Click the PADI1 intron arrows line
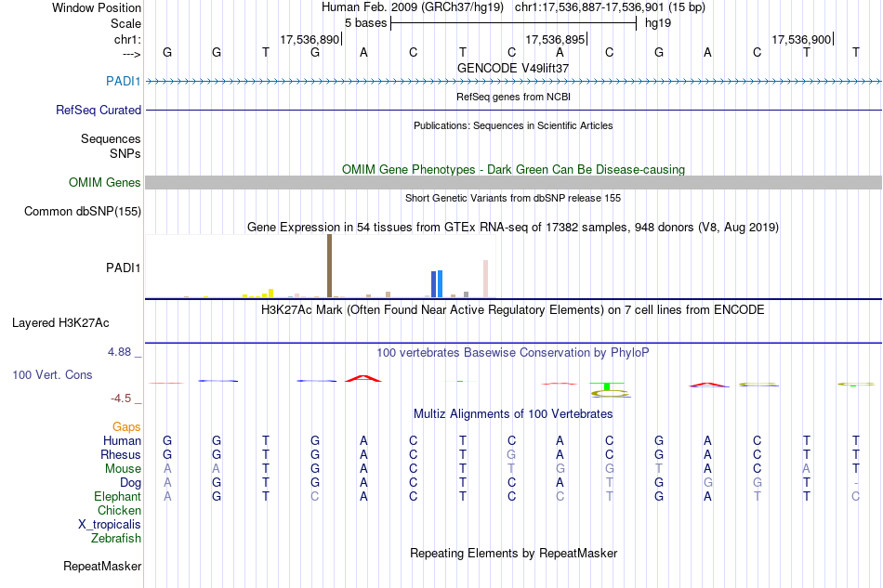Image resolution: width=883 pixels, height=588 pixels. click(x=513, y=82)
